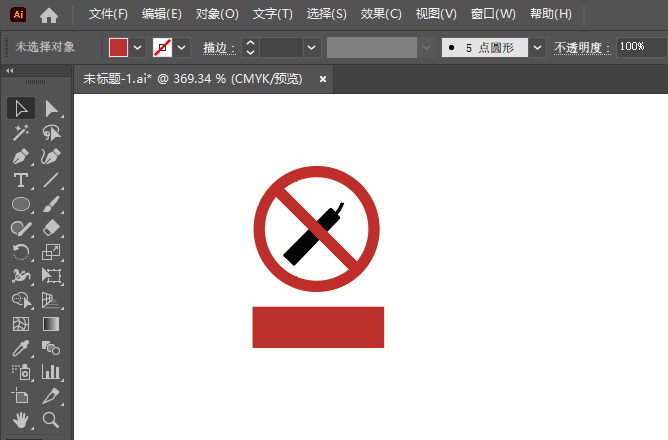668x440 pixels.
Task: Open the 效果(C) menu
Action: click(381, 14)
